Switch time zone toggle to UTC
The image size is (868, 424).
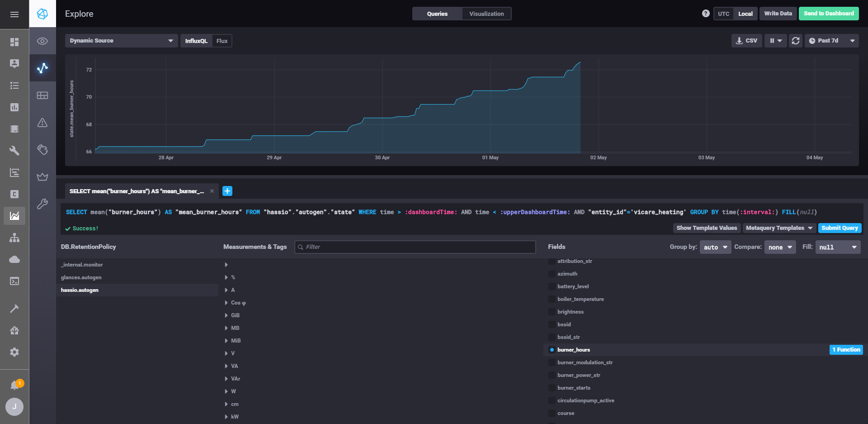pyautogui.click(x=723, y=14)
